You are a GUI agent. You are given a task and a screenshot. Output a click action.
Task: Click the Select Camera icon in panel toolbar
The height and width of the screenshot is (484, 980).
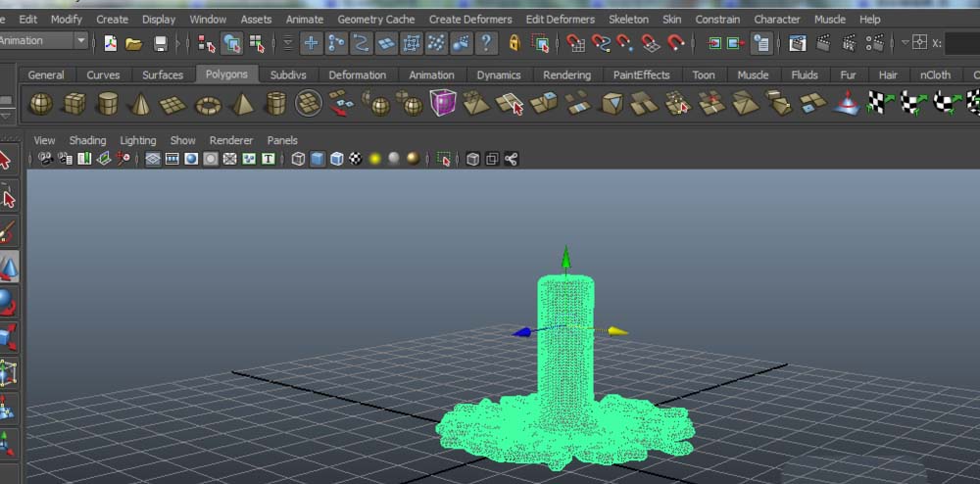[46, 159]
